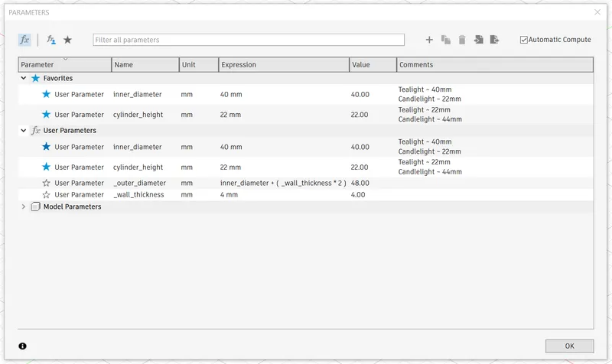Add a new user parameter with plus icon

(x=429, y=40)
